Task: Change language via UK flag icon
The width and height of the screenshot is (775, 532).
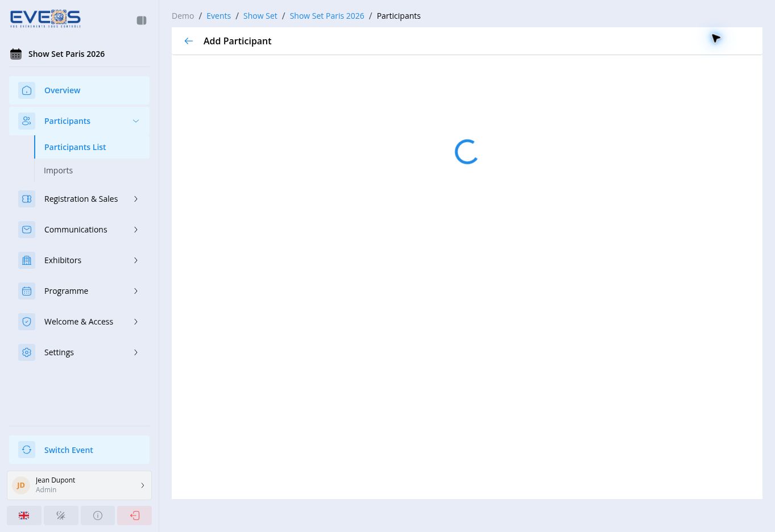Action: click(24, 516)
